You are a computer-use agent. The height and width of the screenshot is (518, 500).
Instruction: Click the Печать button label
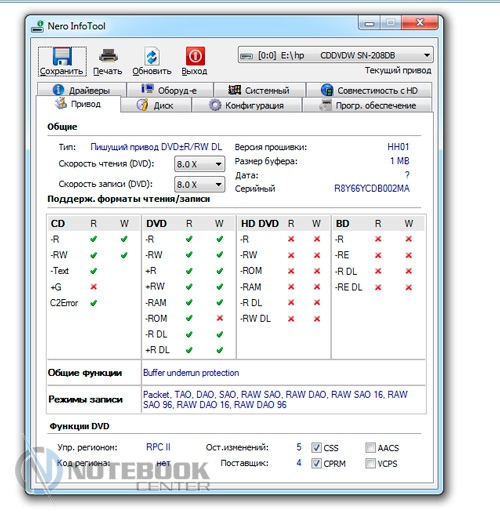pos(108,71)
